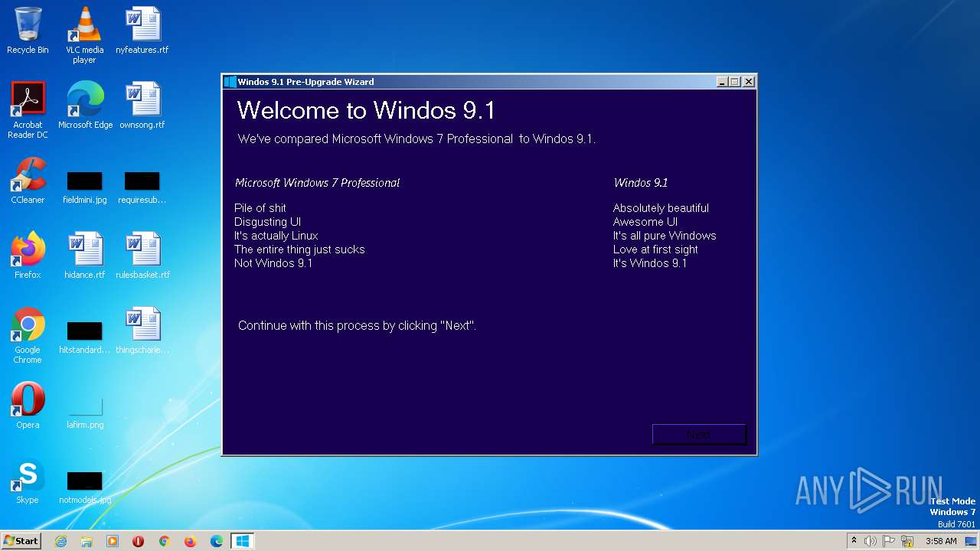The height and width of the screenshot is (551, 980).
Task: Select the VLC media player shortcut
Action: click(84, 35)
